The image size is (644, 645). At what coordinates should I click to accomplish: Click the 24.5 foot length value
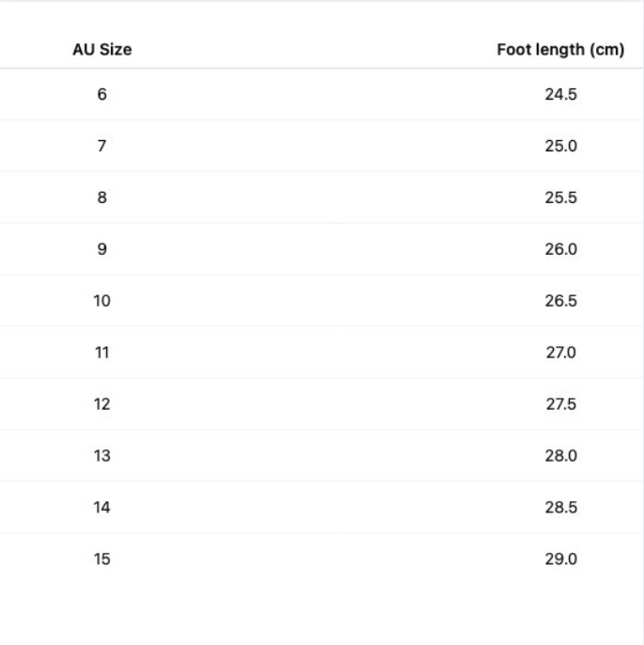(560, 94)
